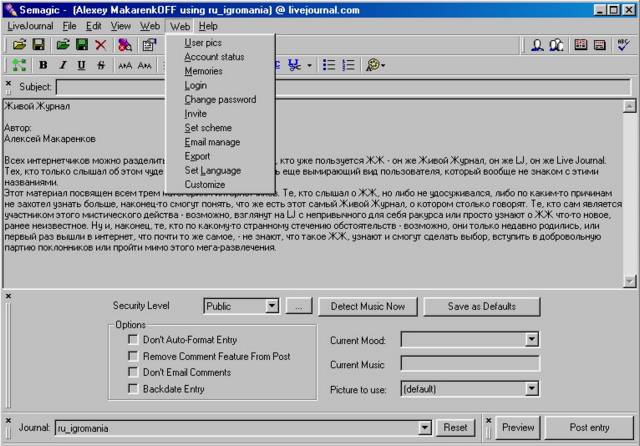Select Set Language menu entry
This screenshot has width=640, height=446.
tap(220, 170)
